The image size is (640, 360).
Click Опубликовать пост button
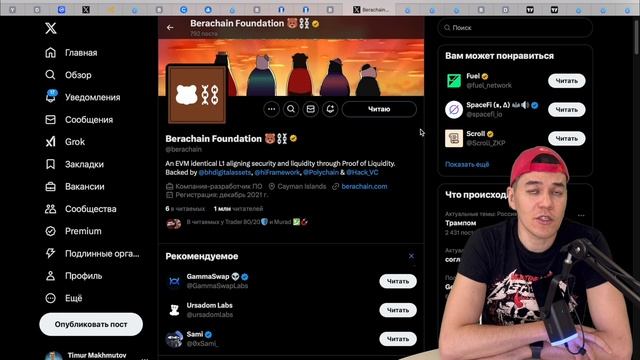[x=91, y=324]
